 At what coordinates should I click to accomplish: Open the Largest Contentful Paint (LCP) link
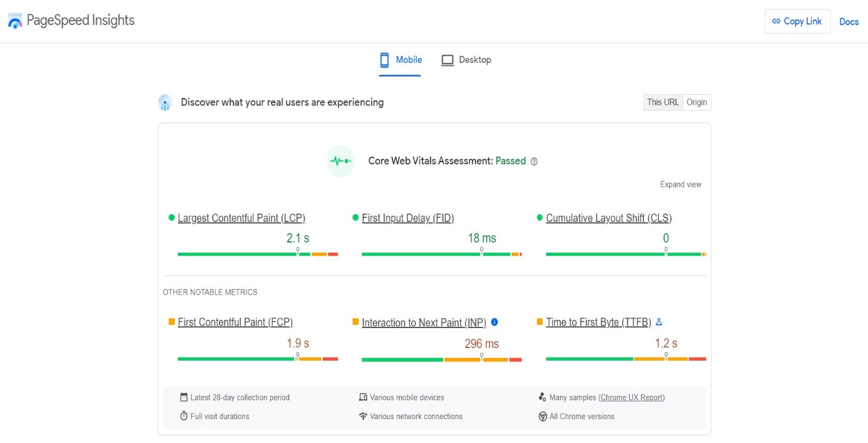coord(241,218)
